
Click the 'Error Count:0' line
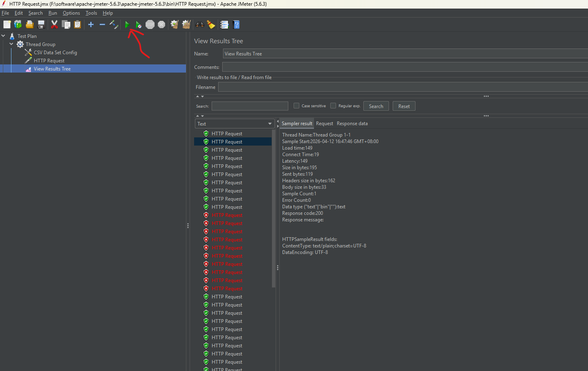coord(296,200)
